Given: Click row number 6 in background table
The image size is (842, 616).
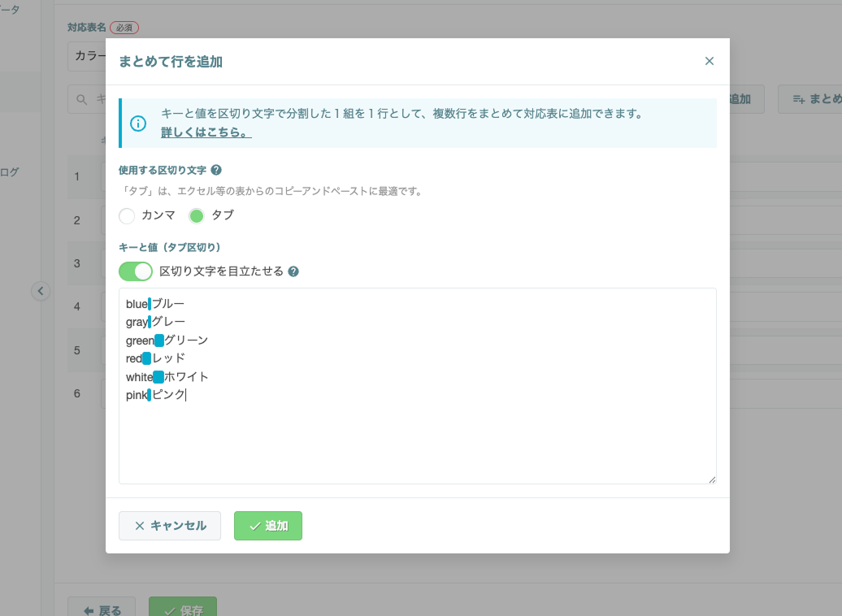Looking at the screenshot, I should click(76, 393).
